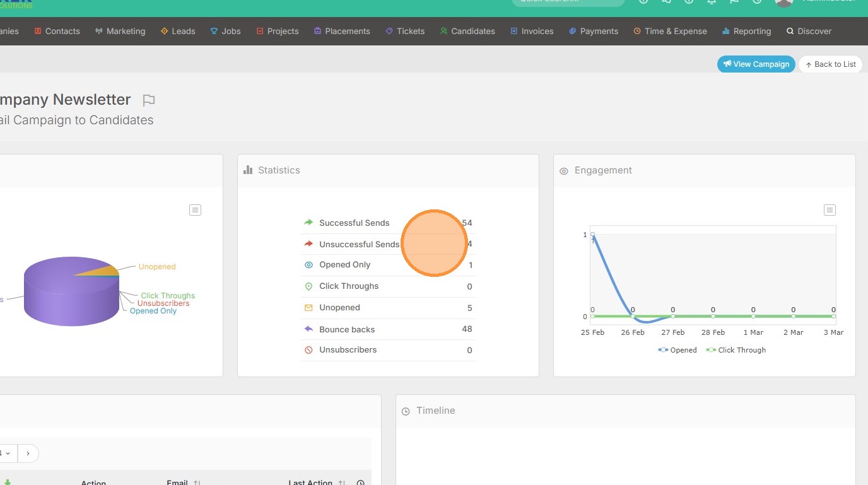Click the green download arrow in table header
The image size is (868, 485).
pyautogui.click(x=8, y=482)
